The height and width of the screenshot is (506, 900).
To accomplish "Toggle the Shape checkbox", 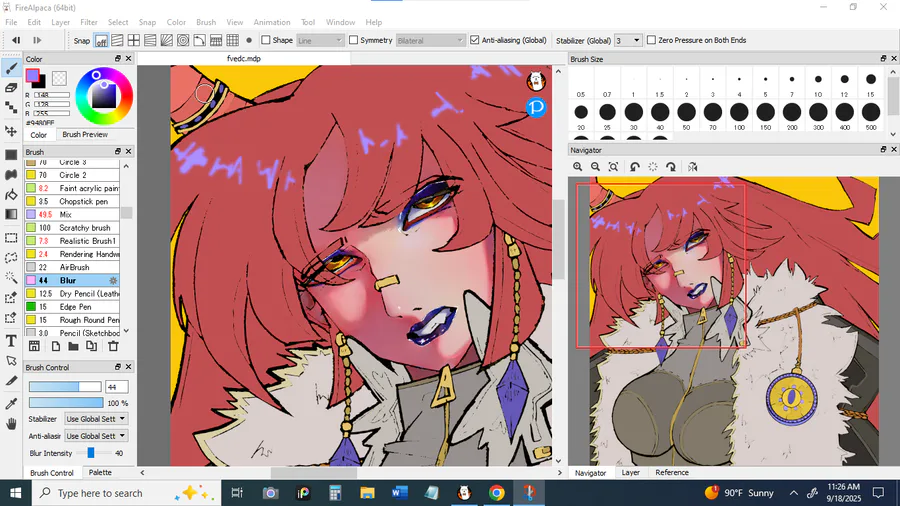I will (266, 40).
